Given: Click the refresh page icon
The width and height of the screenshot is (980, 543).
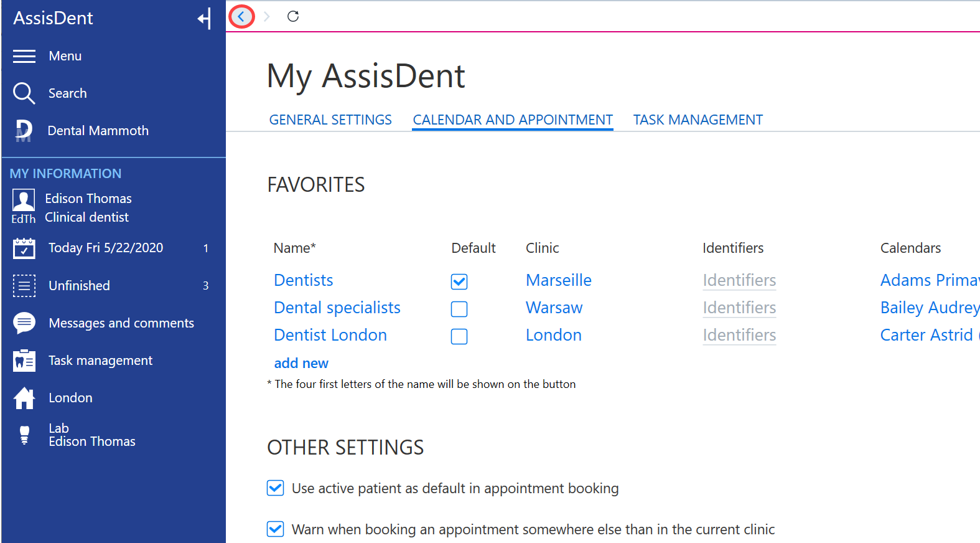Looking at the screenshot, I should click(293, 16).
